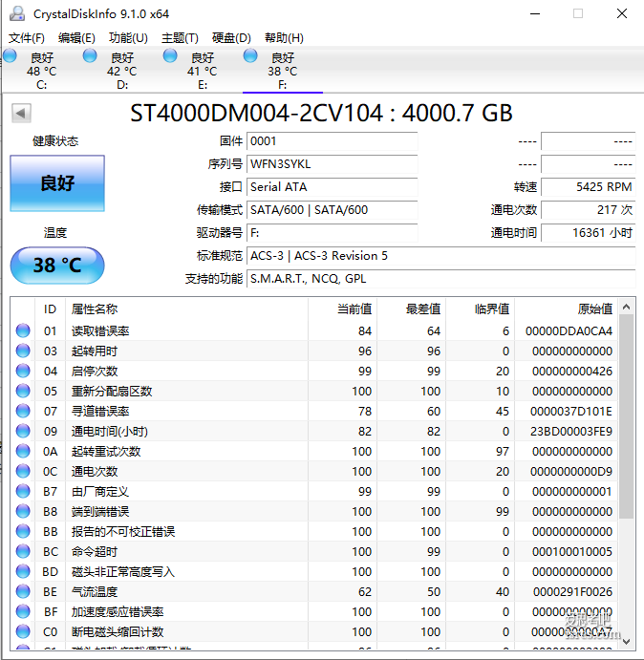
Task: Select the D: drive tab at 42 °C
Action: pos(121,71)
